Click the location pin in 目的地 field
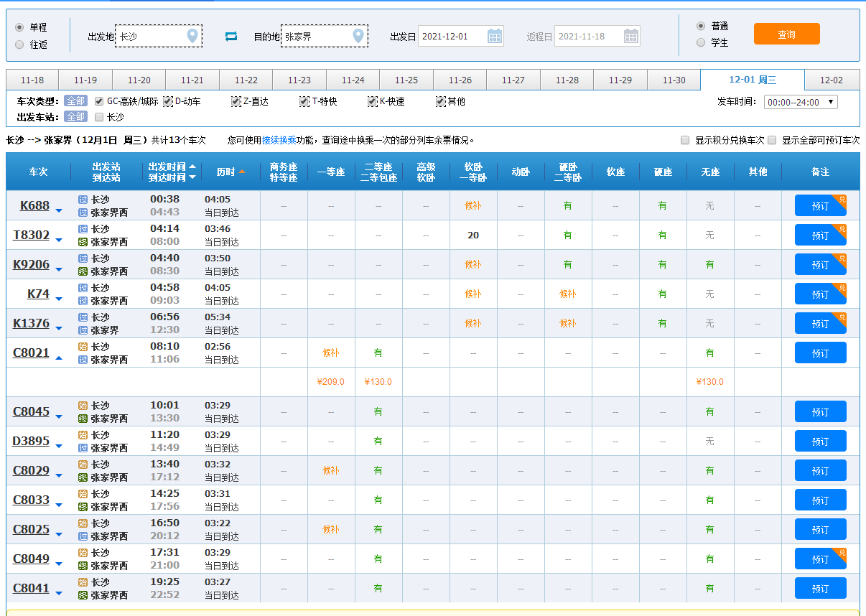Viewport: 866px width, 616px height. pyautogui.click(x=358, y=36)
